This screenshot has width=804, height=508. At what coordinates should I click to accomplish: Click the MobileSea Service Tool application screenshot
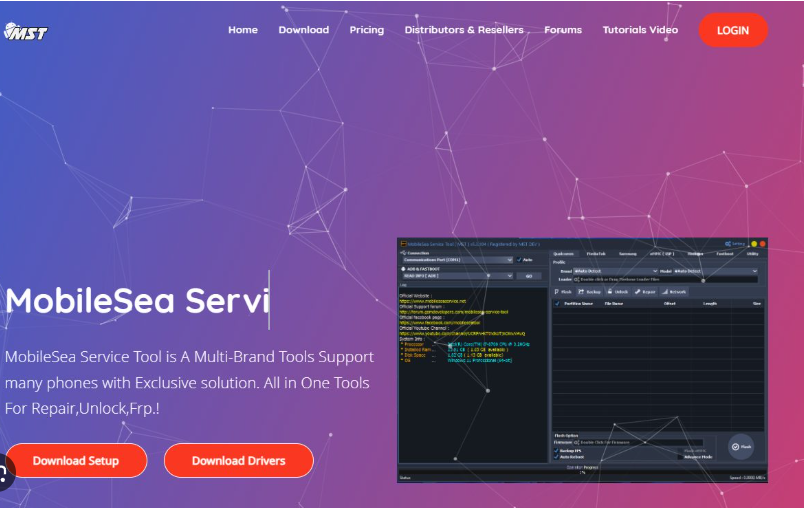click(582, 360)
